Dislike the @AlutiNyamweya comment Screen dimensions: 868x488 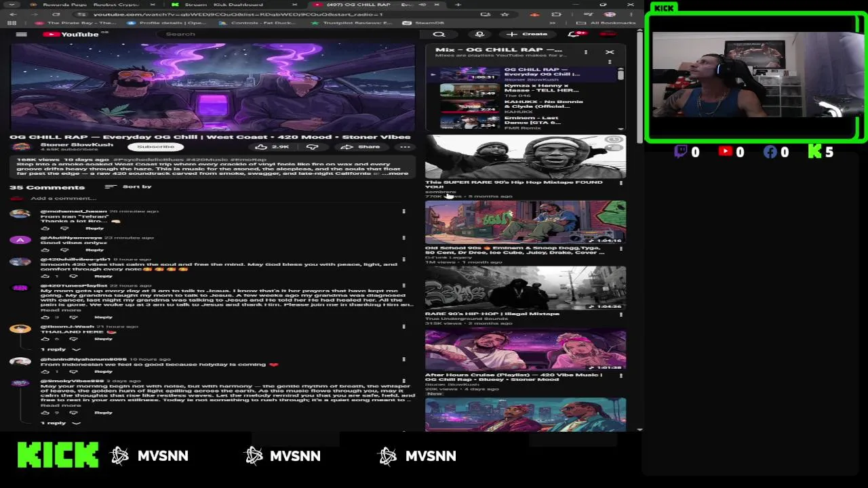pos(64,250)
